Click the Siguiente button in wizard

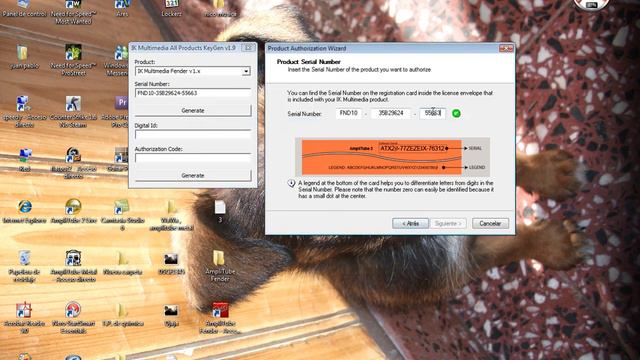(448, 223)
